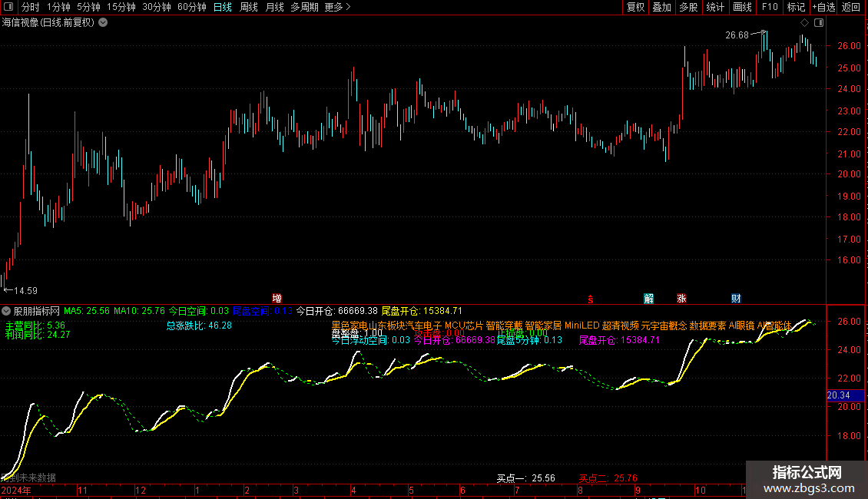Click month 4 on time axis

point(353,490)
